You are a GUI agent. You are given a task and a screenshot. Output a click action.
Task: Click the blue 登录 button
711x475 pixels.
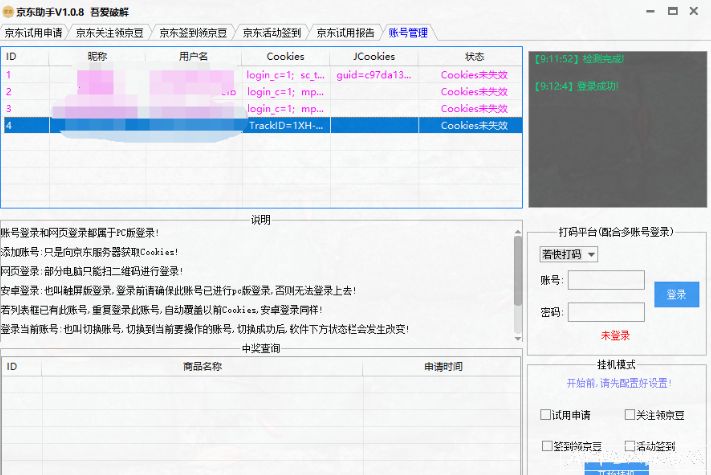point(677,294)
